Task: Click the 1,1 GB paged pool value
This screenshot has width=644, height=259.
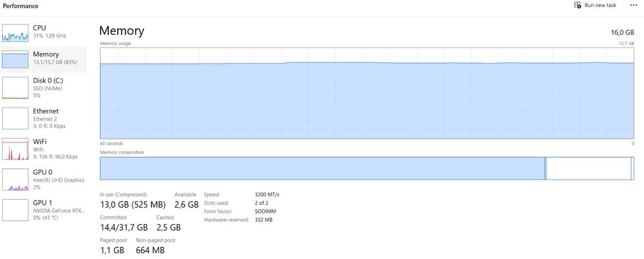Action: click(111, 250)
